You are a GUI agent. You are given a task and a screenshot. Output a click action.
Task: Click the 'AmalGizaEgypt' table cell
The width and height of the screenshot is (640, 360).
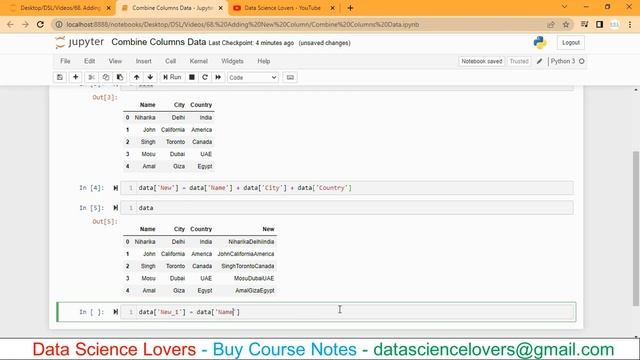pos(255,291)
